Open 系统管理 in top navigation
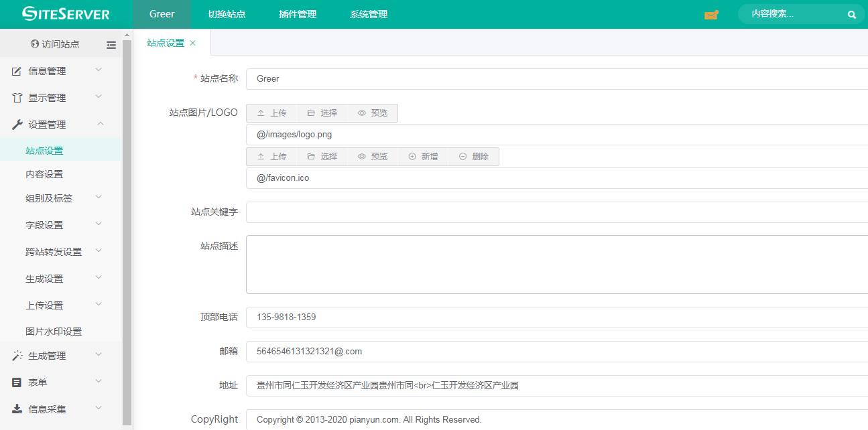The height and width of the screenshot is (430, 868). click(369, 14)
